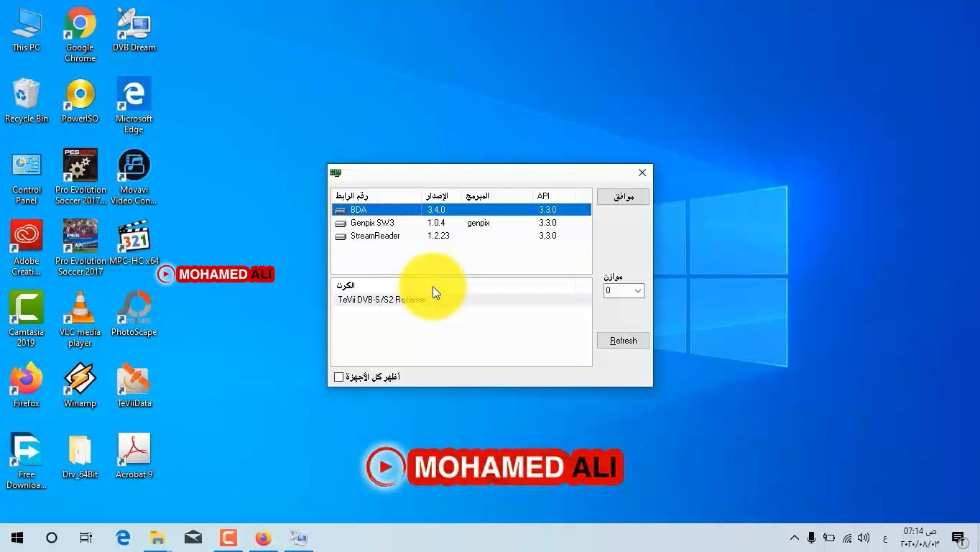Open the volume tray icon

coord(864,538)
